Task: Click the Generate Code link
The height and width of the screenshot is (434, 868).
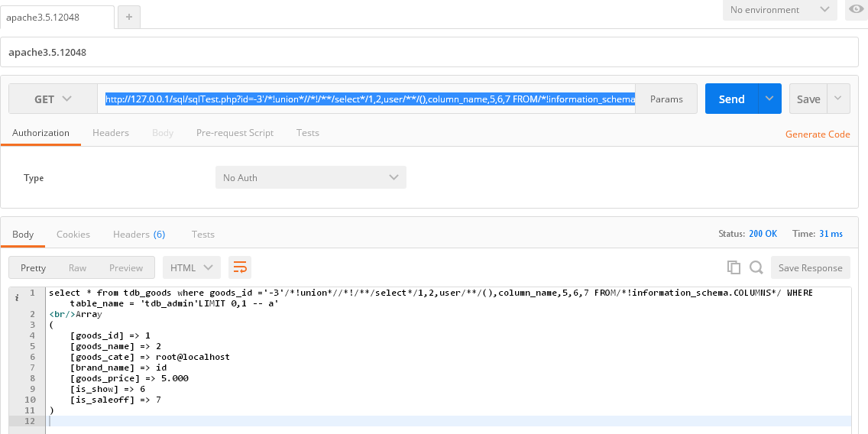Action: point(818,134)
